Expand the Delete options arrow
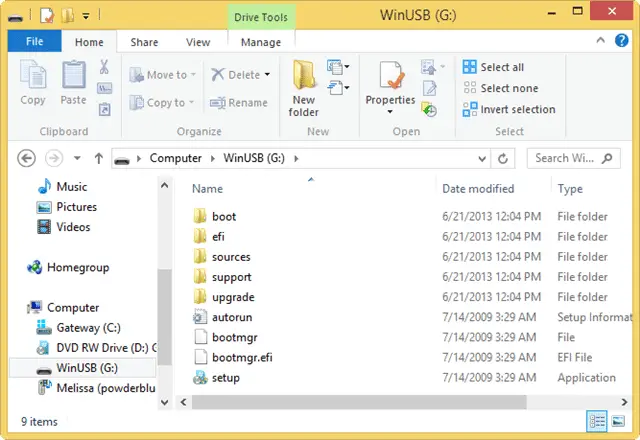The height and width of the screenshot is (440, 640). pyautogui.click(x=267, y=74)
